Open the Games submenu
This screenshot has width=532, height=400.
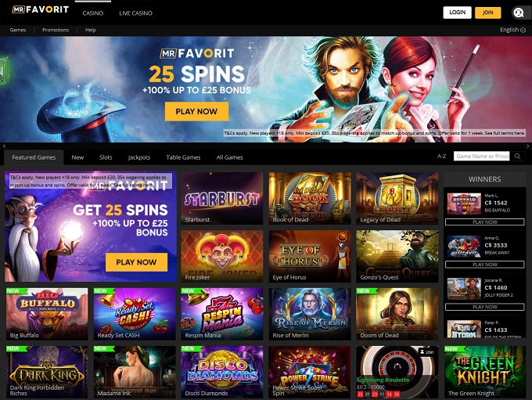(x=18, y=30)
